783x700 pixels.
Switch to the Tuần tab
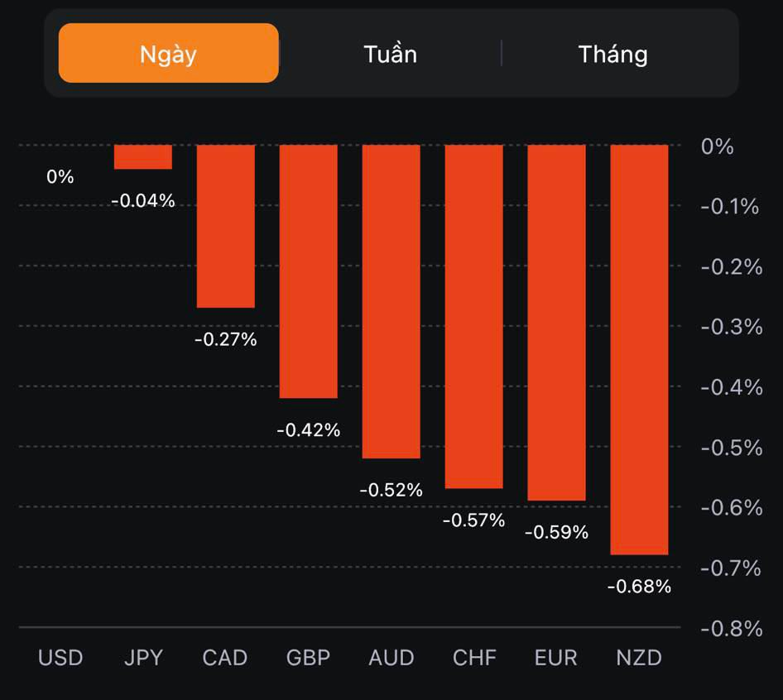pos(390,54)
